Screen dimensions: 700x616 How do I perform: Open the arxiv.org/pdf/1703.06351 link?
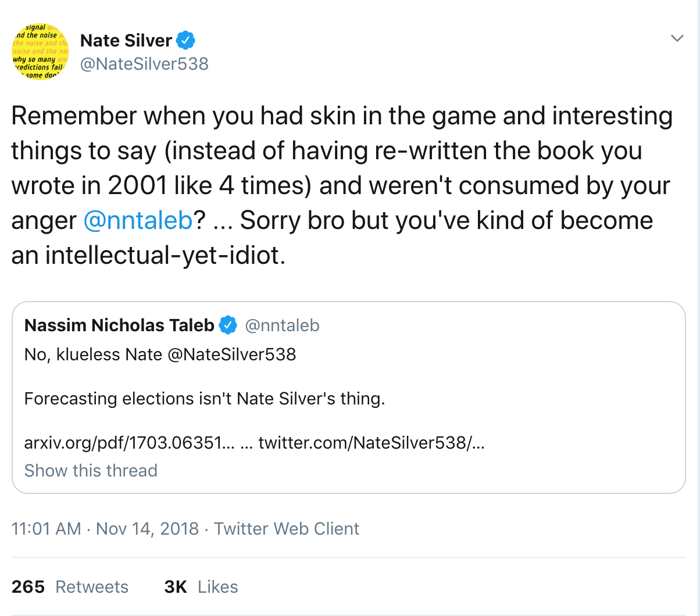130,443
